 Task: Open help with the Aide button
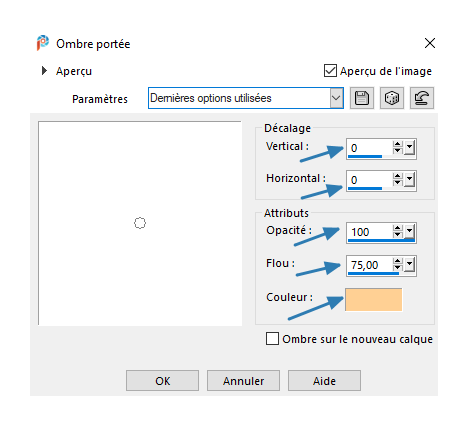point(324,380)
